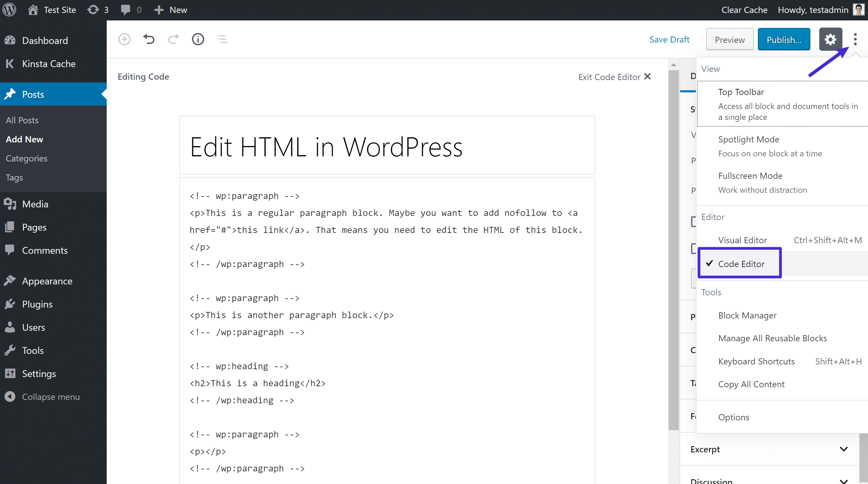
Task: Enable Fullscreen Mode option
Action: (749, 175)
